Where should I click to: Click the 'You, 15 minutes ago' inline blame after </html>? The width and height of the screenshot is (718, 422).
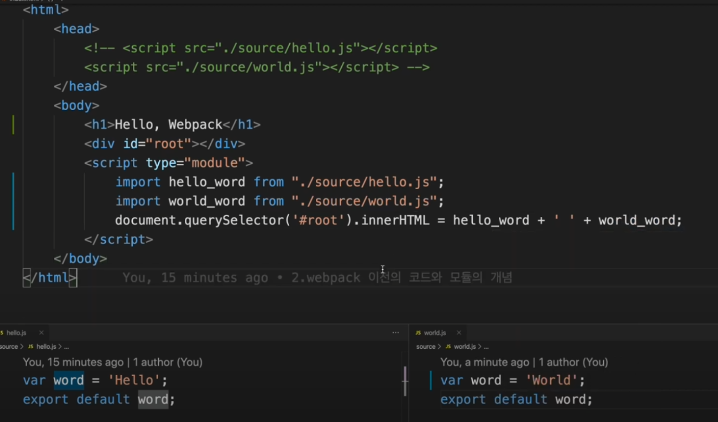195,278
